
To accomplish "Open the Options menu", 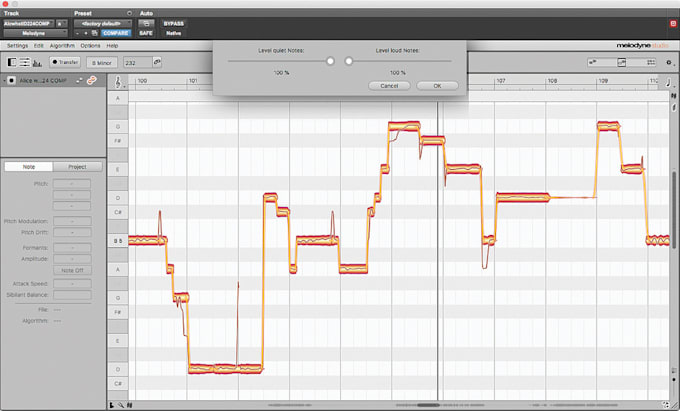I will click(x=90, y=46).
